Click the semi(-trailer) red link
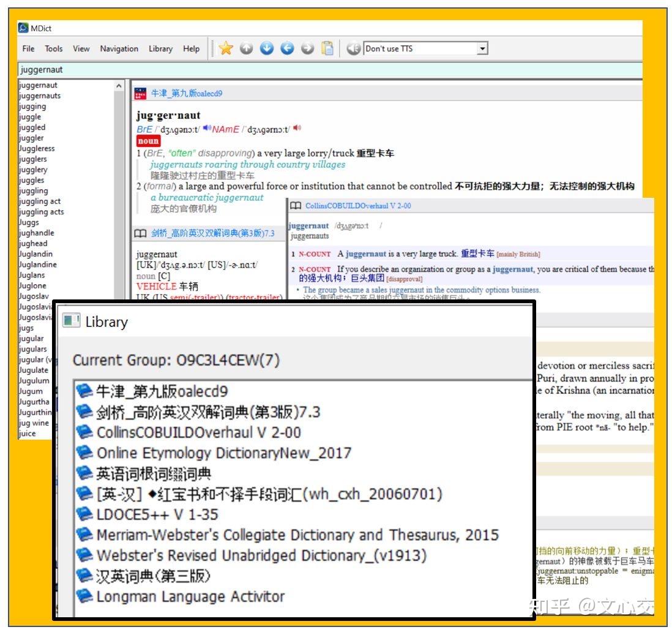Screen dimensions: 672x635 coord(195,297)
